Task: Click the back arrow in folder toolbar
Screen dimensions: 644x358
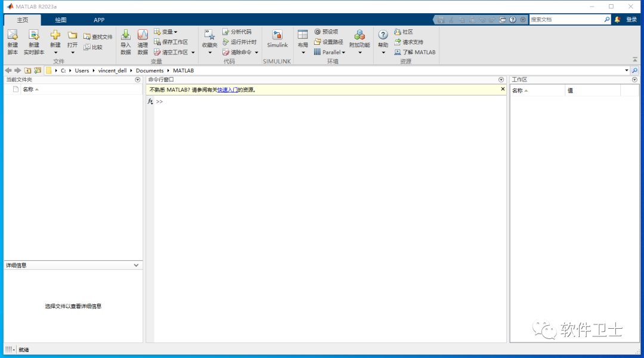Action: [8, 70]
